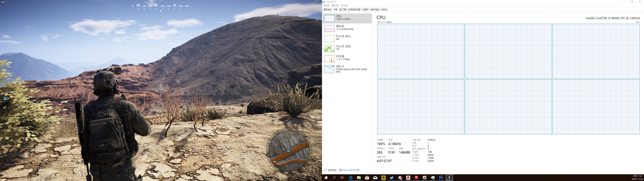Select the 메모리 performance item
The height and width of the screenshot is (181, 644).
pos(347,28)
